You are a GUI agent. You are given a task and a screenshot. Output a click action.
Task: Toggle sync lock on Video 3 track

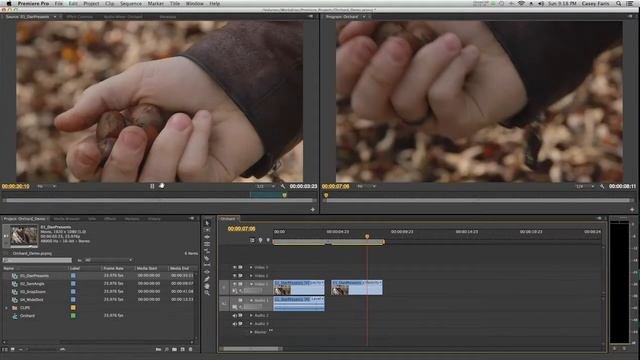(240, 267)
